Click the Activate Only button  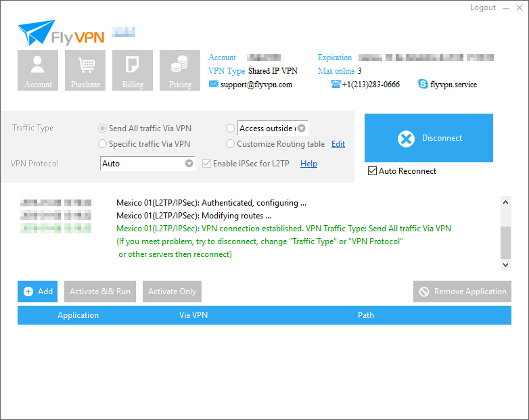(x=172, y=291)
